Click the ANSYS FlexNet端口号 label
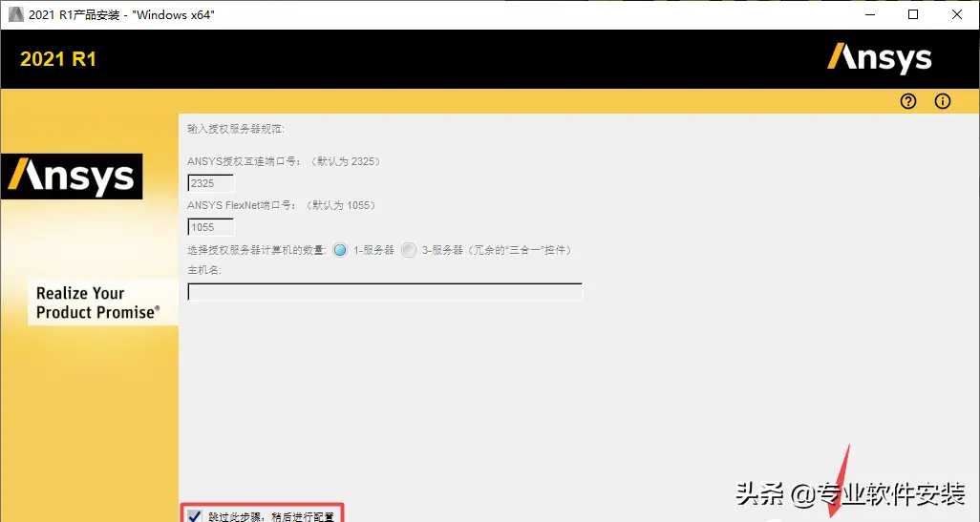The height and width of the screenshot is (522, 980). (281, 205)
